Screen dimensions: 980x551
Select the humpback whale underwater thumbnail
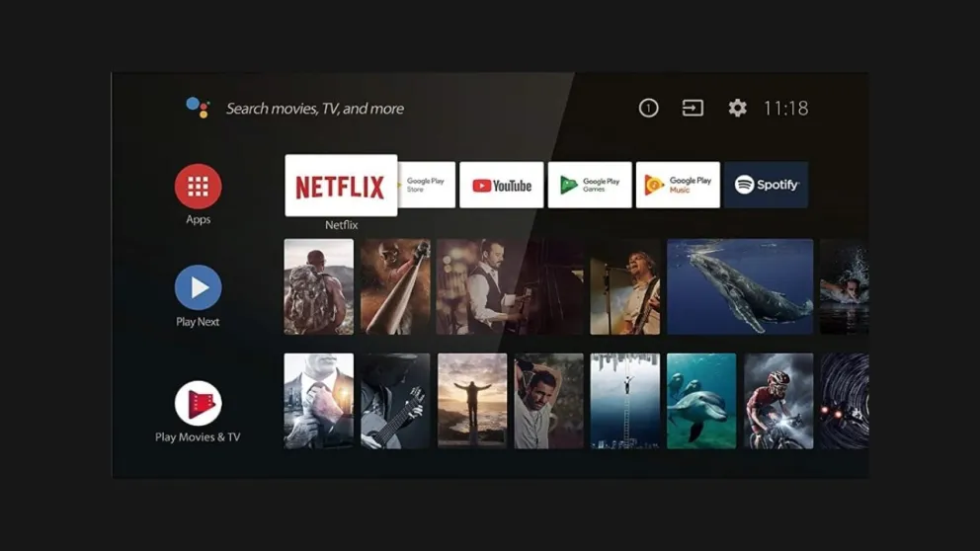(740, 286)
